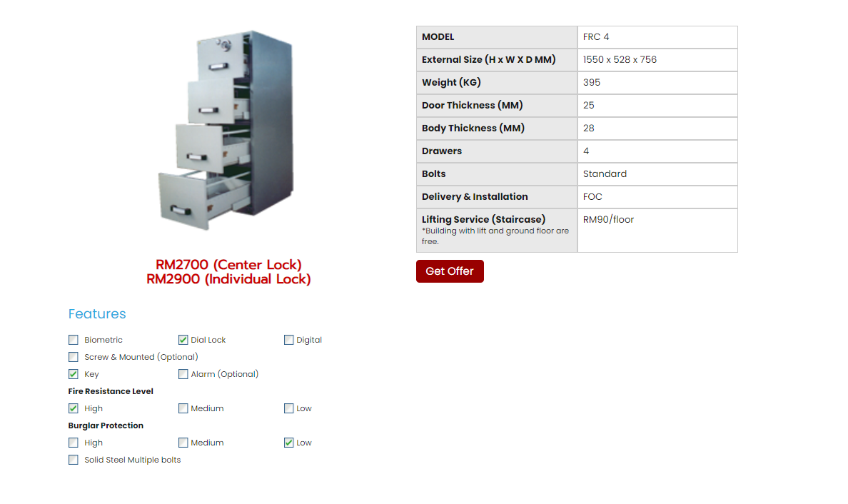Screen dimensions: 848x504
Task: Check High under Burglar Protection
Action: [x=74, y=443]
